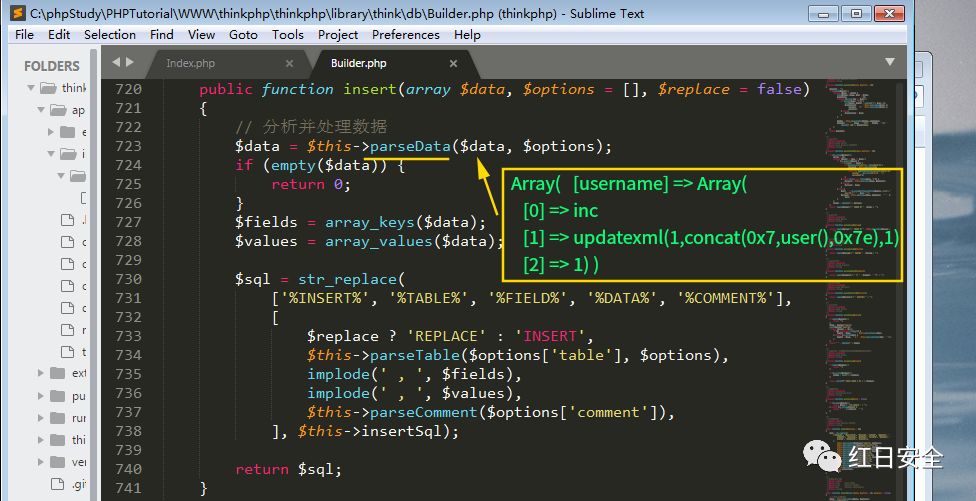Click the 'think' root folder icon
The height and width of the screenshot is (501, 976).
[x=48, y=88]
